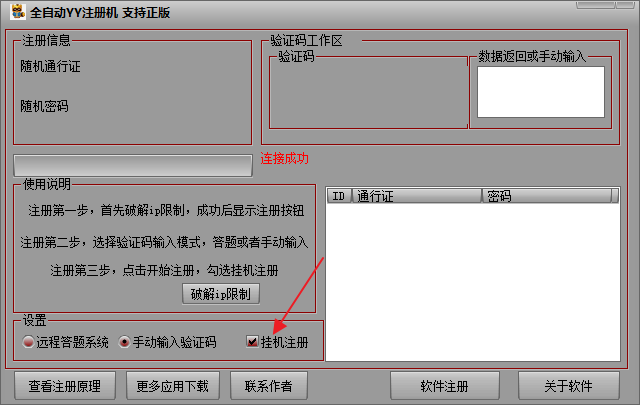Click the progress bar under 注册信息
This screenshot has width=640, height=405.
click(x=133, y=165)
